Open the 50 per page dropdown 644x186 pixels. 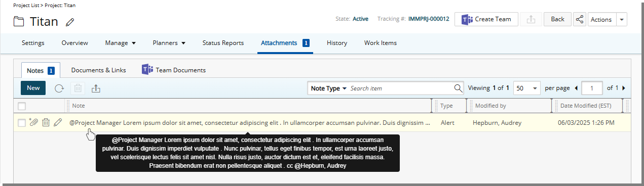point(527,88)
